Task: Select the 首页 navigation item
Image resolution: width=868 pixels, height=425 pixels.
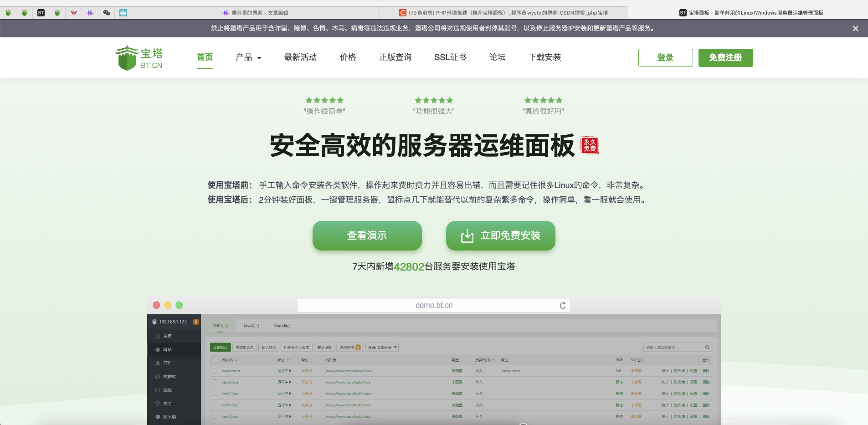Action: click(205, 57)
